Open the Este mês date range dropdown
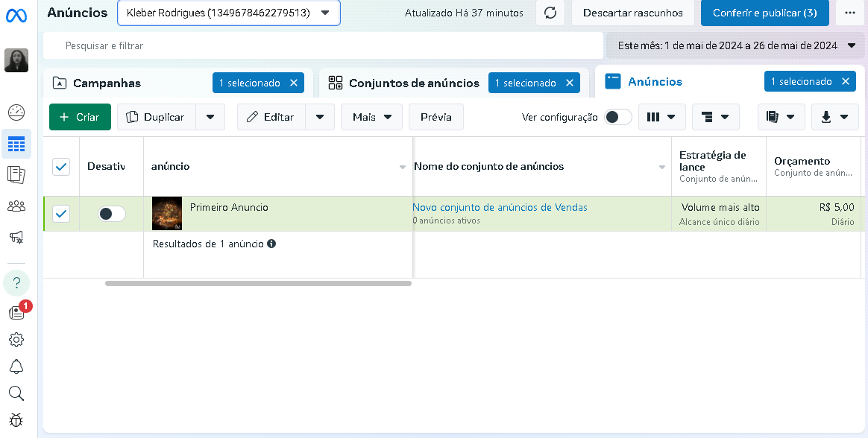The width and height of the screenshot is (868, 438). pos(736,45)
